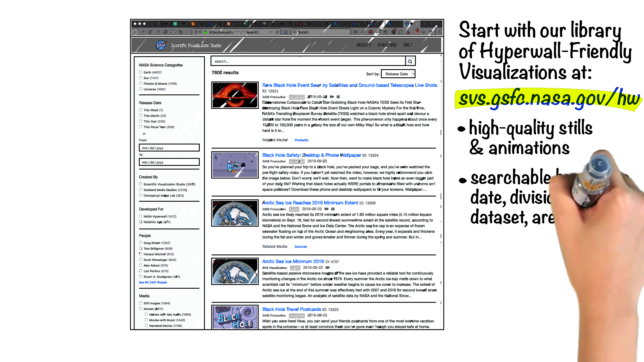Image resolution: width=644 pixels, height=362 pixels.
Task: Click the video icon on Arctic Sea Ice Reaches result
Action: (326, 209)
